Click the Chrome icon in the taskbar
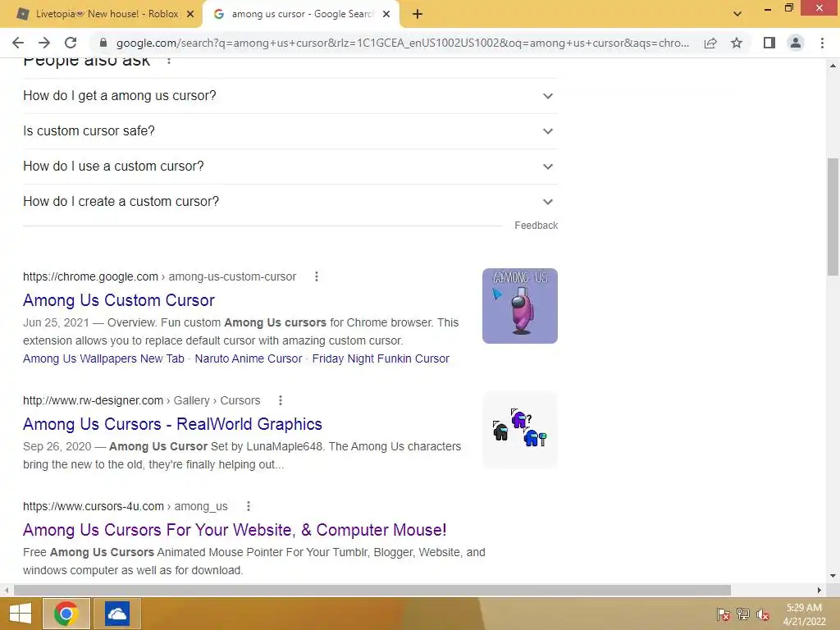Image resolution: width=840 pixels, height=630 pixels. (x=66, y=614)
